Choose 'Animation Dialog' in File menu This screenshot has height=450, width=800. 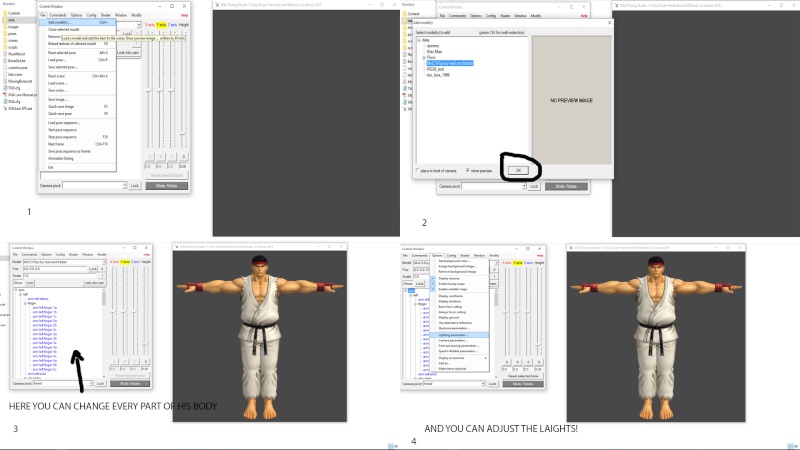78,158
